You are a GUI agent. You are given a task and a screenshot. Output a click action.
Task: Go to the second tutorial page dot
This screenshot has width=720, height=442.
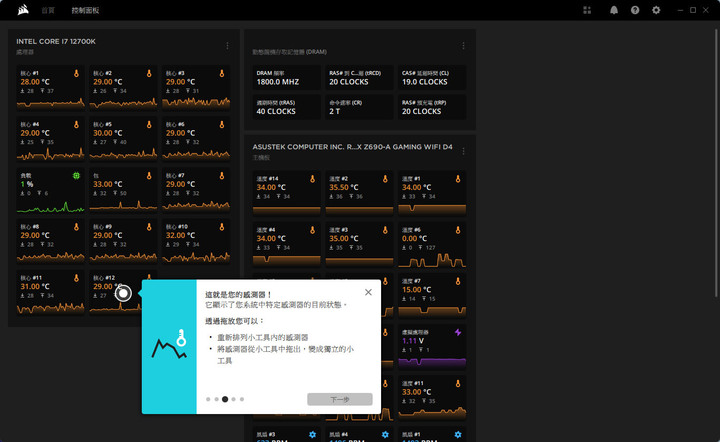pos(216,399)
